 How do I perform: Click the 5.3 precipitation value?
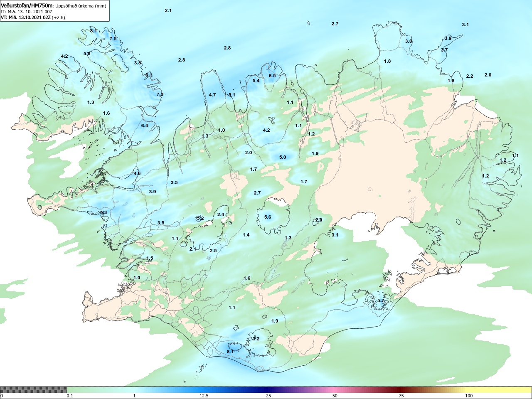103,212
